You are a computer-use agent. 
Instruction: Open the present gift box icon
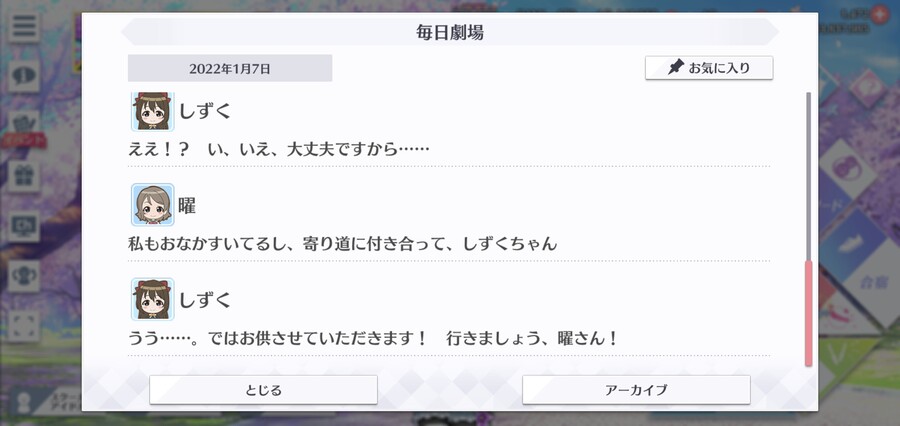click(24, 176)
